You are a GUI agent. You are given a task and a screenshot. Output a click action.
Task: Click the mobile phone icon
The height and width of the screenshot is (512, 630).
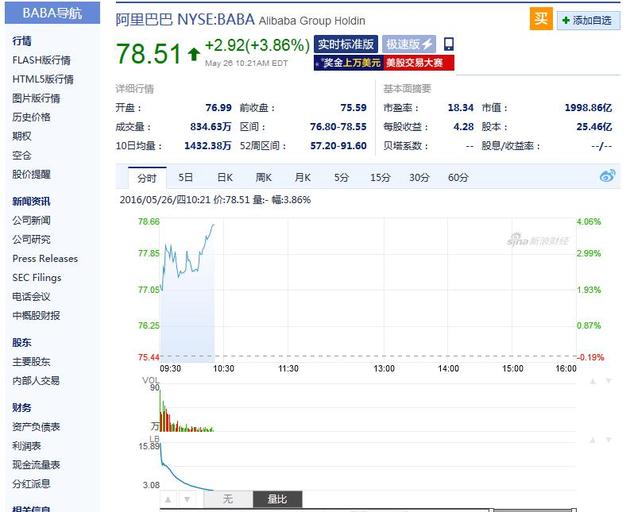tap(449, 44)
